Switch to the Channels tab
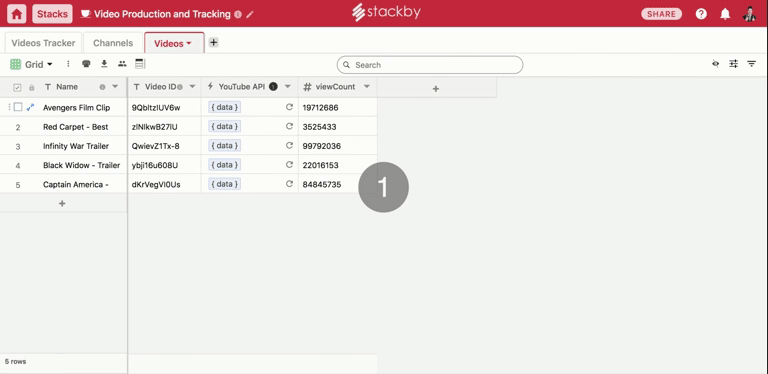768x374 pixels. coord(113,43)
